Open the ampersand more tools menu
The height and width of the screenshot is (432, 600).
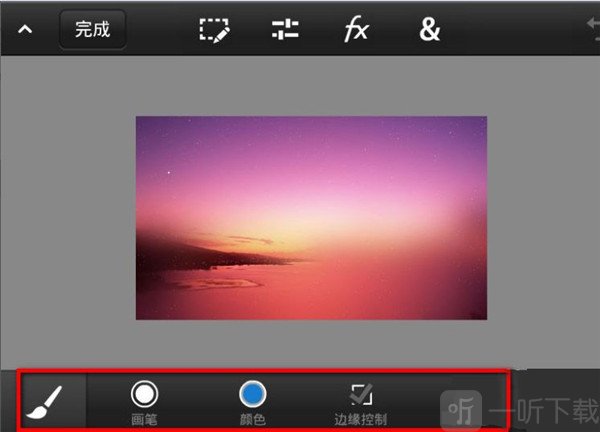(x=430, y=29)
